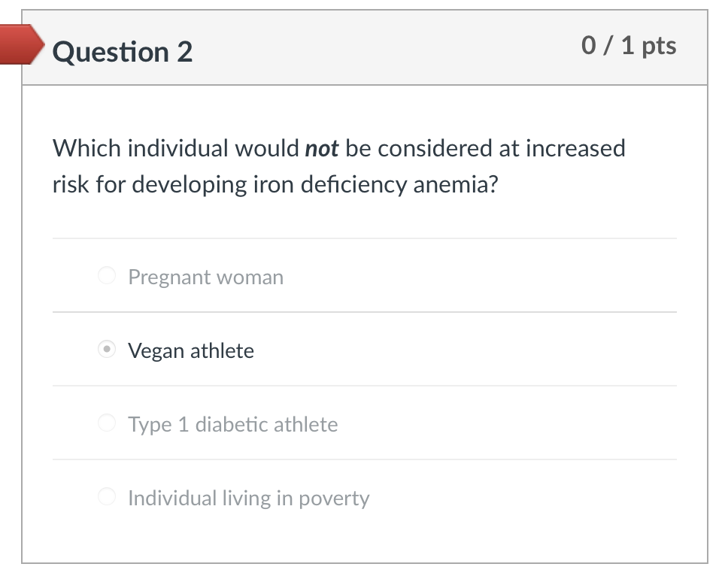Click the bold italic word "not"
This screenshot has width=728, height=582.
(x=321, y=148)
